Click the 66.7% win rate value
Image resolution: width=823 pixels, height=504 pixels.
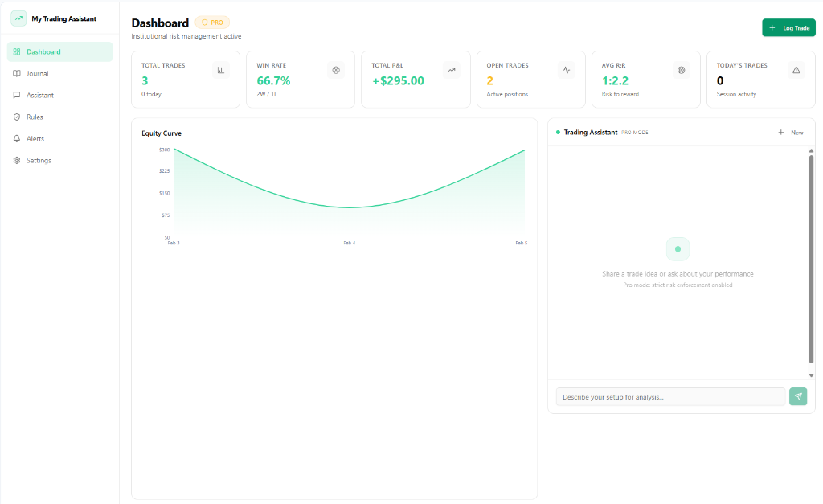coord(273,81)
